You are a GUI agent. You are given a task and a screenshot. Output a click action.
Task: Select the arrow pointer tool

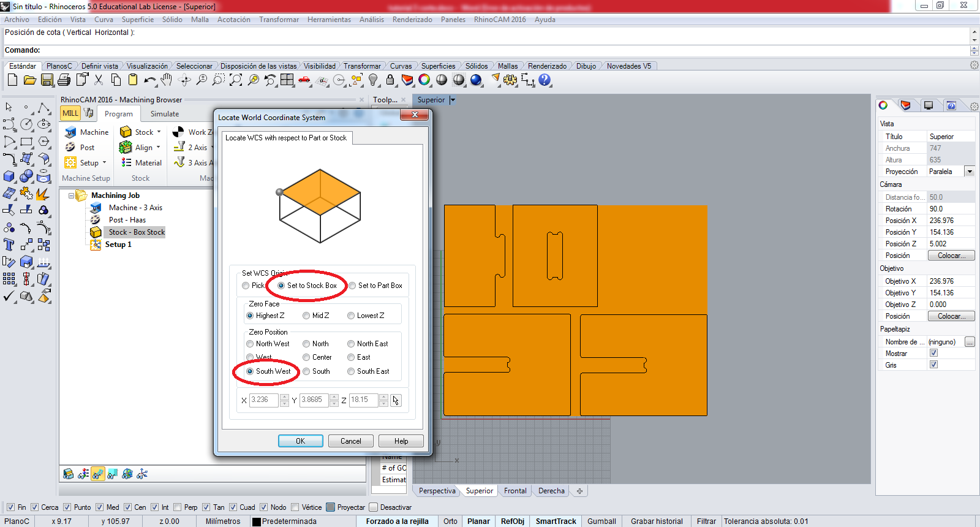coord(9,107)
